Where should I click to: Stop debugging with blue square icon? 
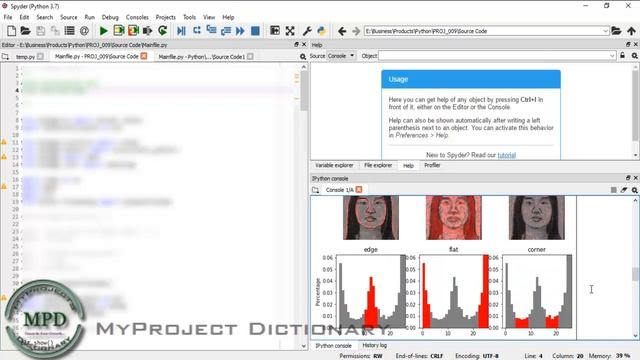[255, 31]
